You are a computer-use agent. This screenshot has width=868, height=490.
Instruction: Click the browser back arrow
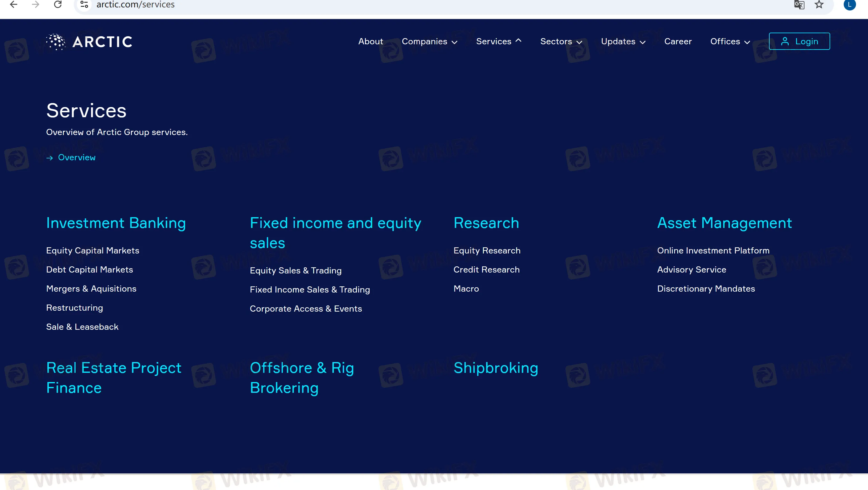(x=14, y=4)
